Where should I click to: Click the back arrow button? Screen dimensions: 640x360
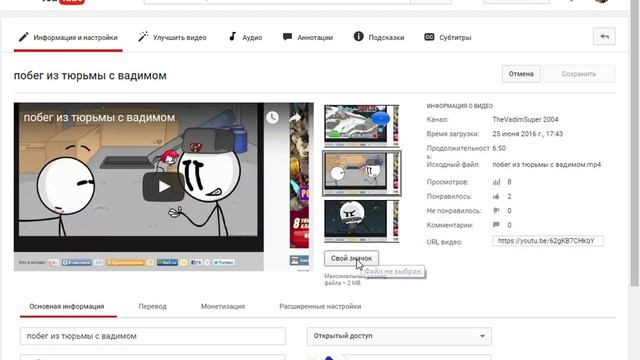(604, 37)
